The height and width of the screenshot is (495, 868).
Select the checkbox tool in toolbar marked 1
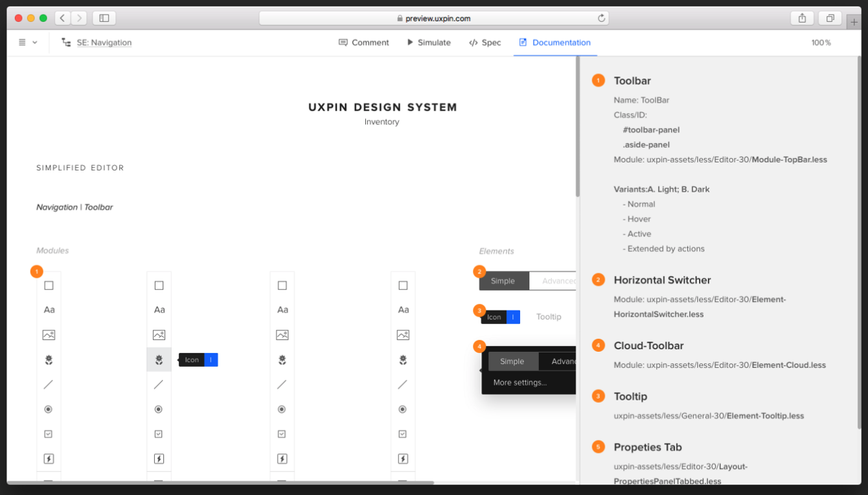(49, 434)
